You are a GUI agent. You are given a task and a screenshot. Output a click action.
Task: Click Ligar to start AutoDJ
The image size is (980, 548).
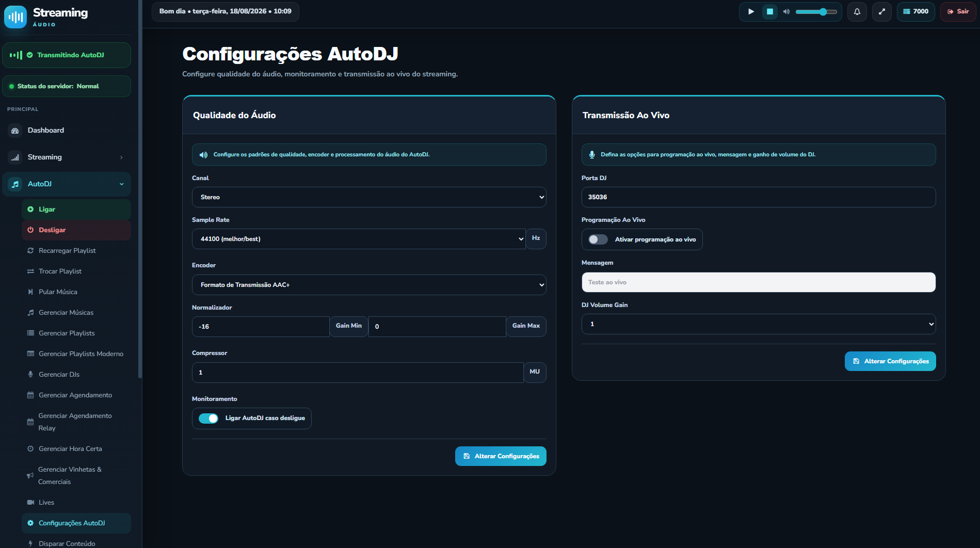[76, 209]
